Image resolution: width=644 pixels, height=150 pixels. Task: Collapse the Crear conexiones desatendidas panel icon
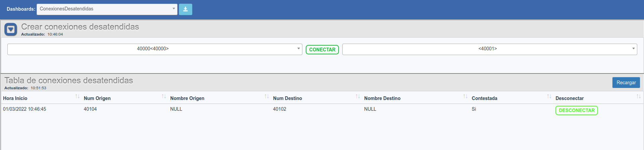[11, 30]
